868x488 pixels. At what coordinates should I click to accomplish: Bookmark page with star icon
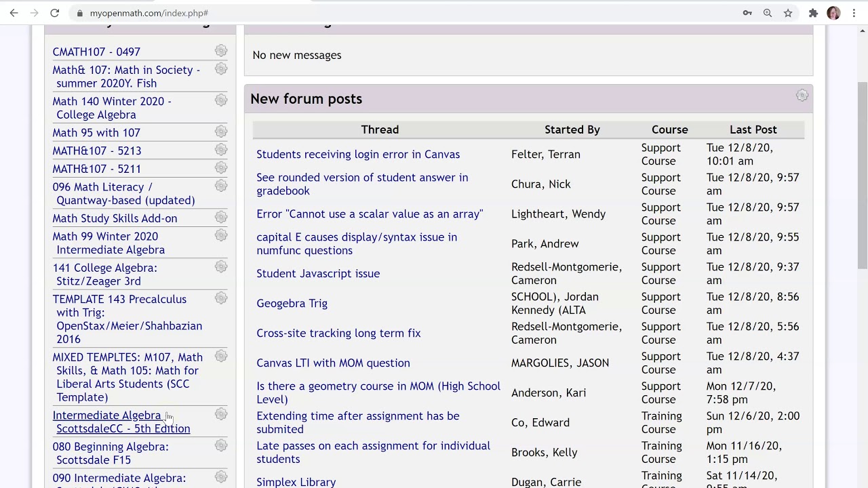click(x=788, y=13)
